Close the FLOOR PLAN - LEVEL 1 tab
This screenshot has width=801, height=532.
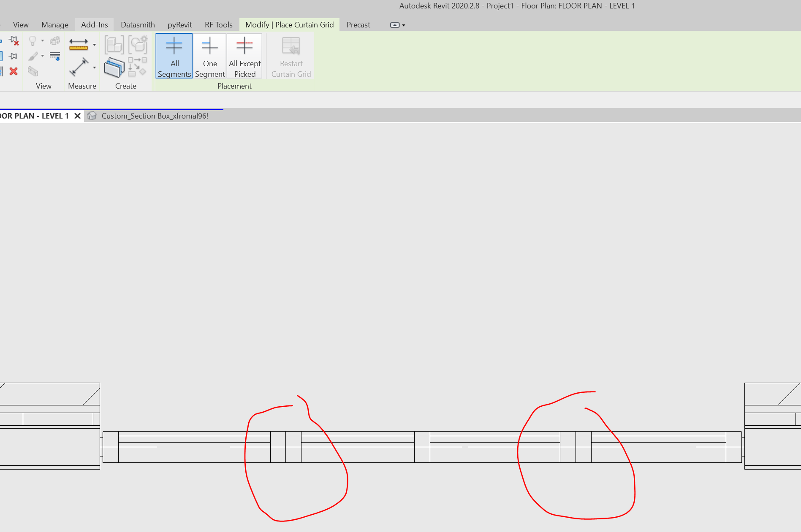click(x=77, y=116)
